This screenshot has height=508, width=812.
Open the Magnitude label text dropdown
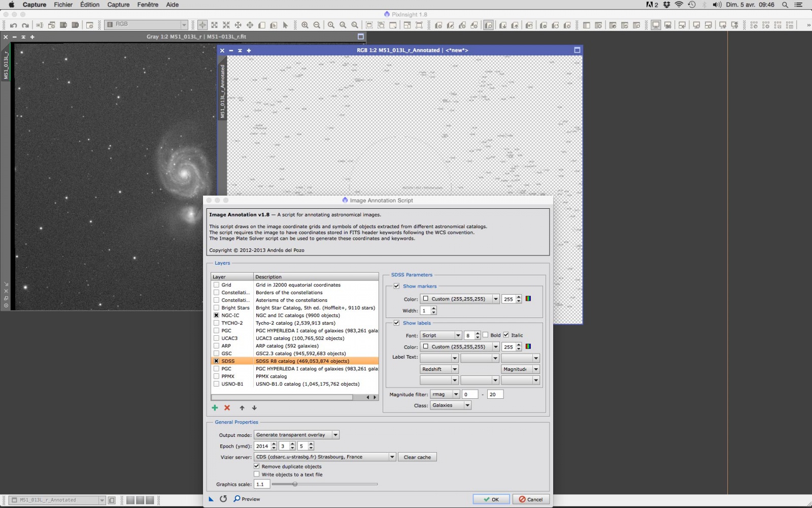(x=520, y=369)
